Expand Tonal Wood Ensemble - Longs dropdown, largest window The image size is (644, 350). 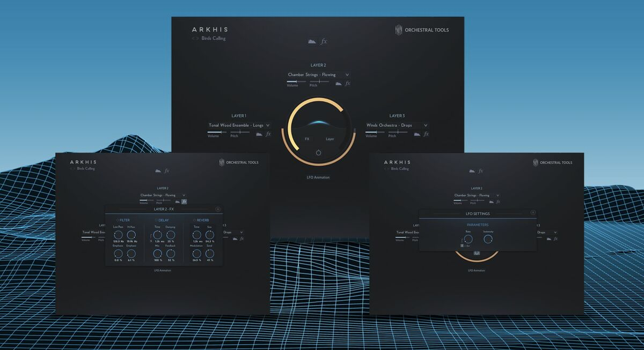pyautogui.click(x=267, y=125)
